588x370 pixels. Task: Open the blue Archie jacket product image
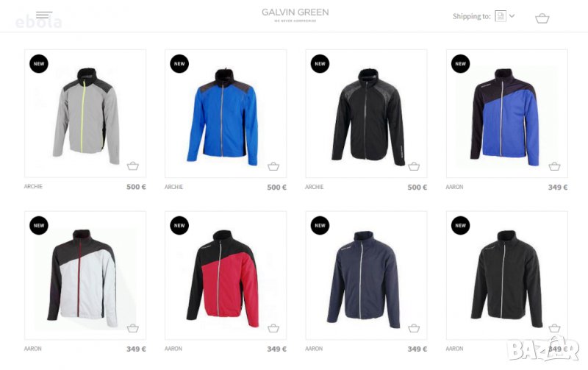(223, 116)
